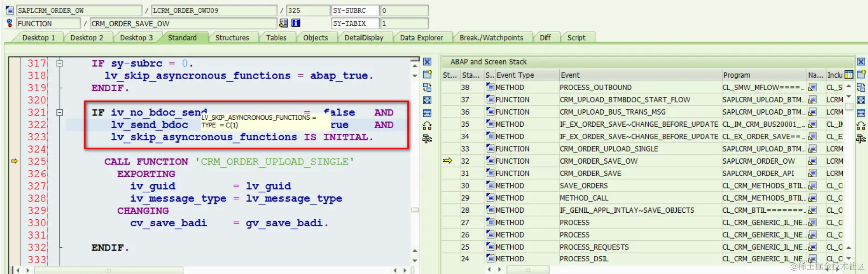Open the Structures tab
Image resolution: width=868 pixels, height=274 pixels.
click(232, 38)
